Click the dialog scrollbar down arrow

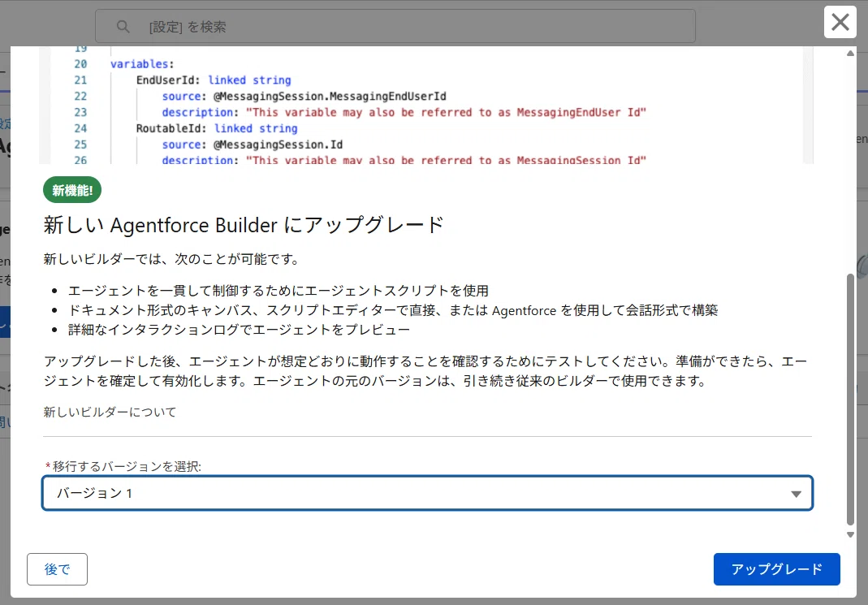point(850,534)
